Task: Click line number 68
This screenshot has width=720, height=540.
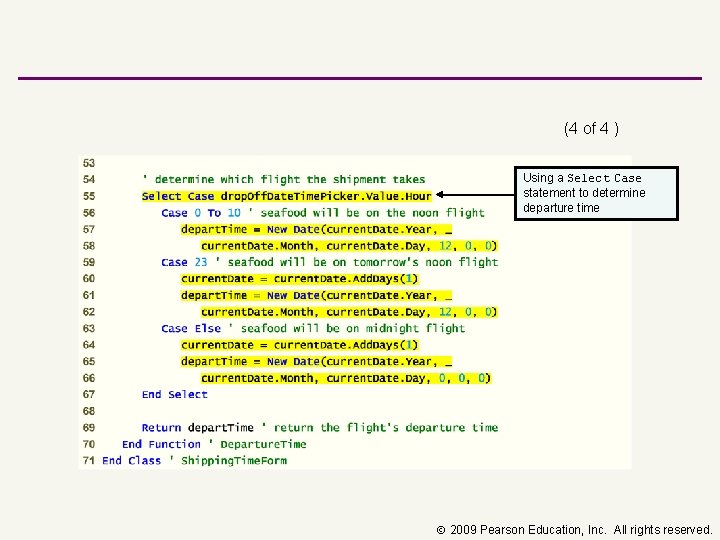Action: 89,411
